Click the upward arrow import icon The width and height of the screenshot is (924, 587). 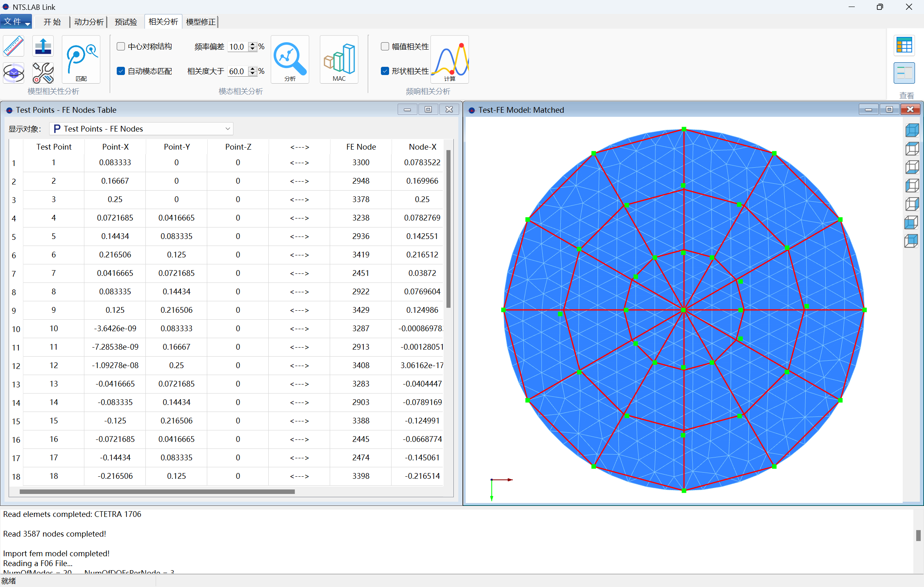[x=43, y=46]
